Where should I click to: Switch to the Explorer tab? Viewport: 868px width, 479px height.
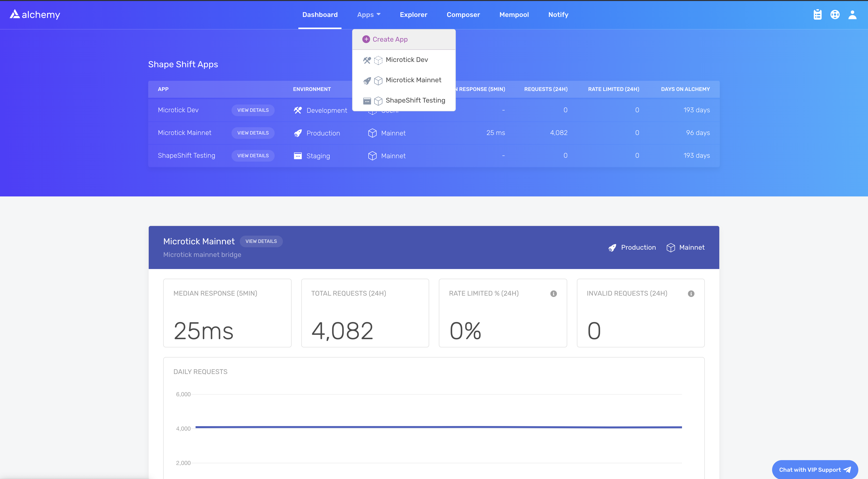click(413, 15)
